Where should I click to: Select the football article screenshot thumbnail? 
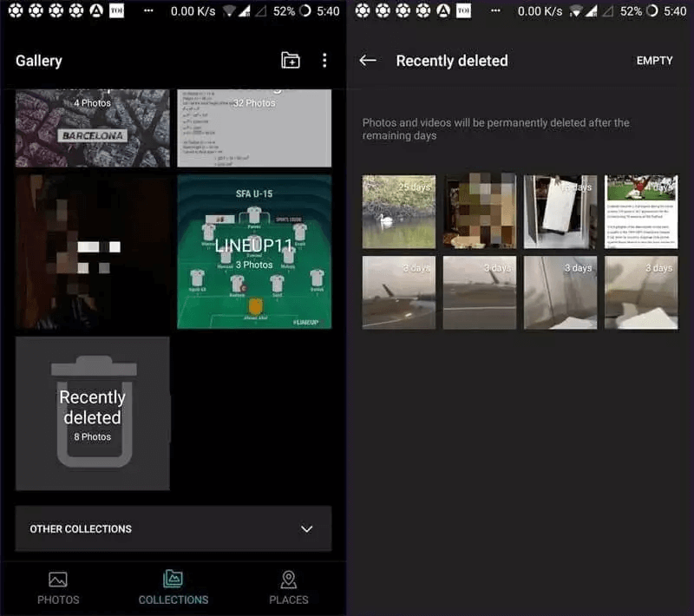(641, 211)
